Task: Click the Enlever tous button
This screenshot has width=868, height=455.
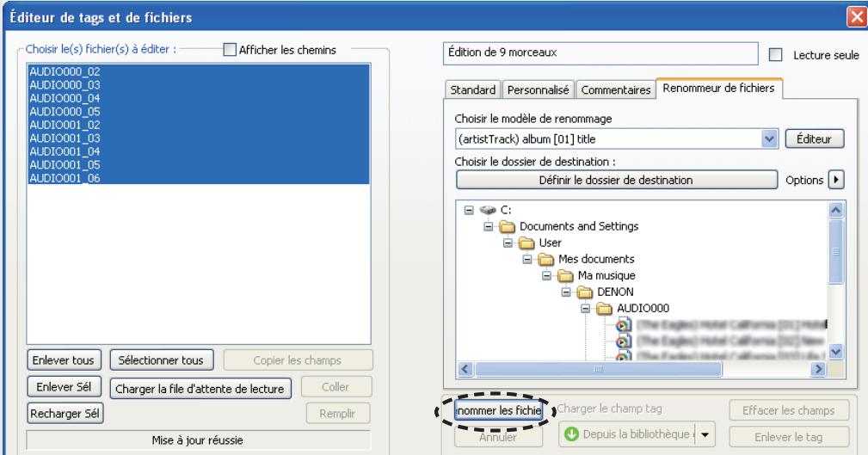Action: pyautogui.click(x=64, y=360)
